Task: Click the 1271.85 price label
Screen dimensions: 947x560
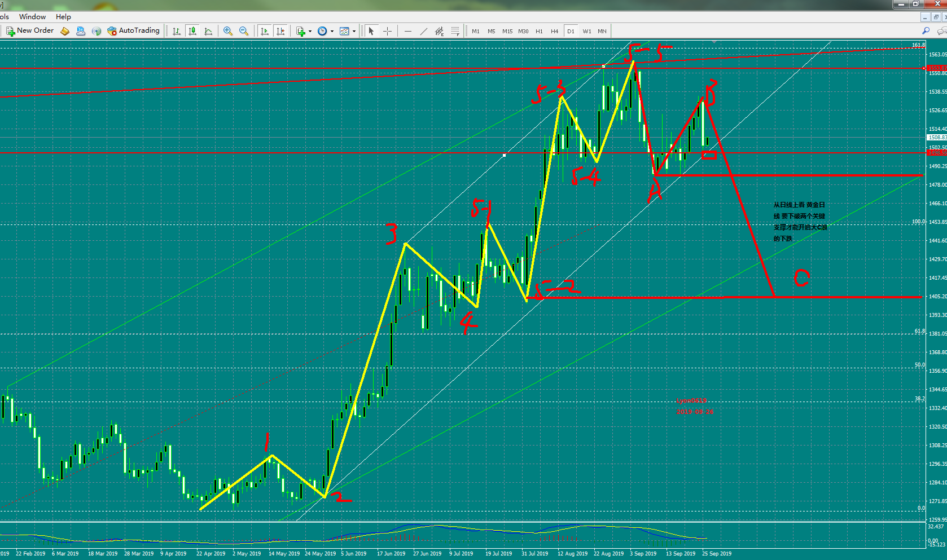Action: point(937,501)
